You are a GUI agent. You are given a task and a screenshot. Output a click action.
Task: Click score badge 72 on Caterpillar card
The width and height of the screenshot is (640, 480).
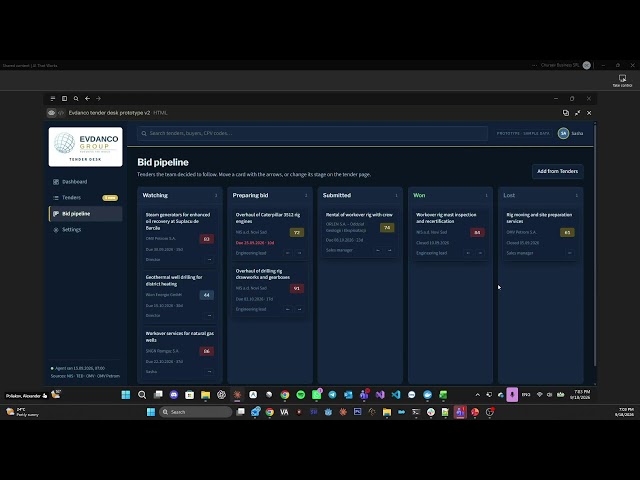(297, 232)
